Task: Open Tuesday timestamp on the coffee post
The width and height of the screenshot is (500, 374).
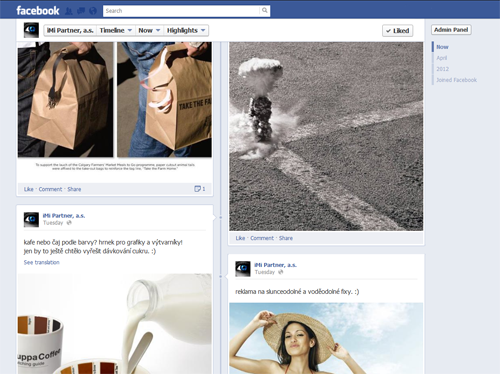Action: pyautogui.click(x=53, y=223)
